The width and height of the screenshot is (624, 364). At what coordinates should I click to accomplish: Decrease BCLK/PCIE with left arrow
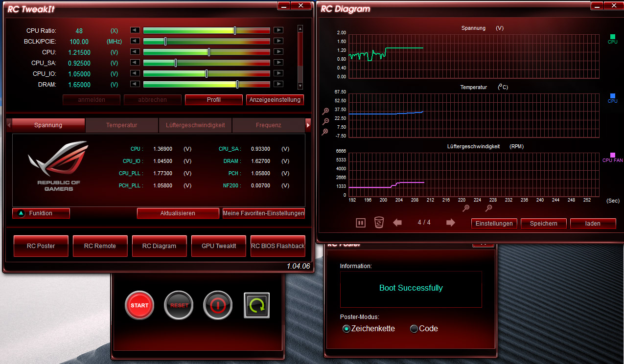coord(135,41)
